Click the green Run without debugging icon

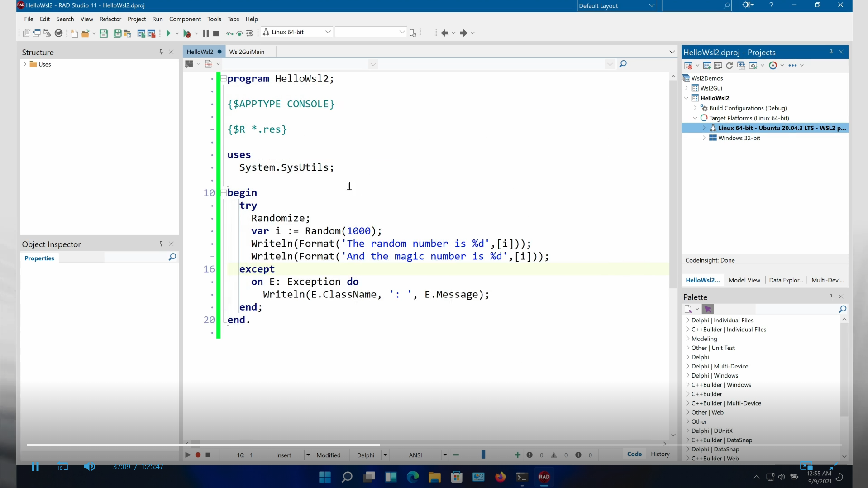tap(168, 33)
